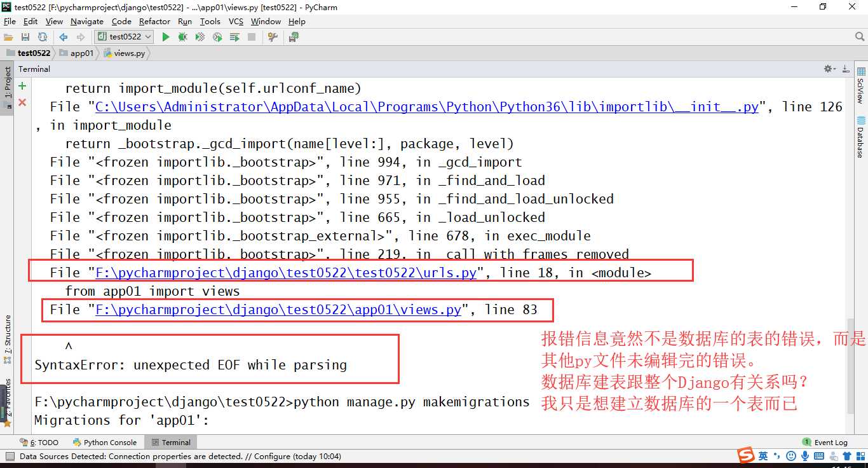Click the SDK chip toolbar icon

pyautogui.click(x=294, y=37)
